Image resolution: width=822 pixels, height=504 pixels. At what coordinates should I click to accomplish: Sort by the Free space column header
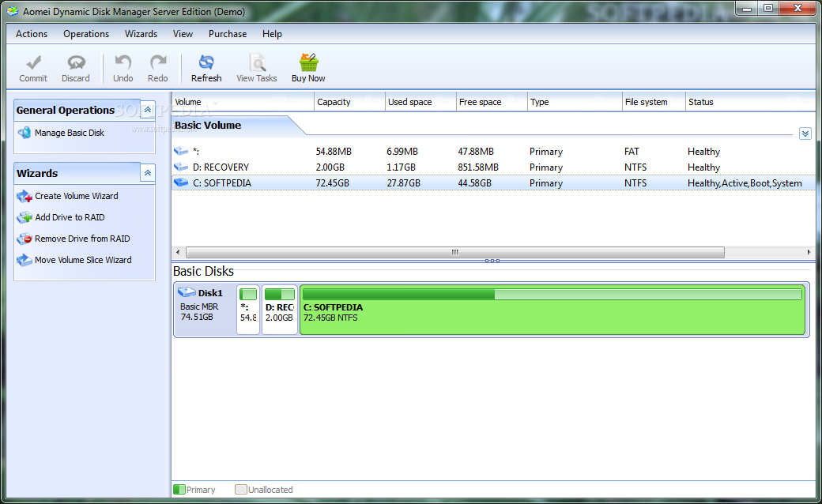[x=492, y=102]
